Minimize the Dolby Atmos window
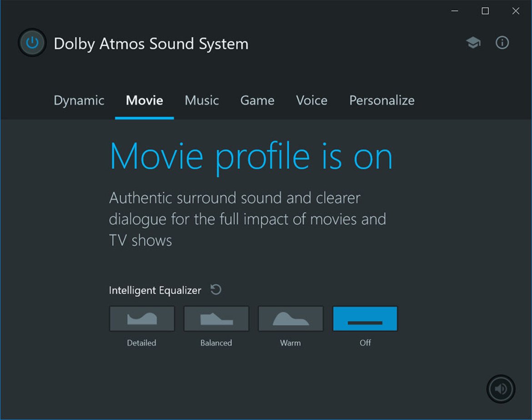The image size is (532, 420). [455, 11]
